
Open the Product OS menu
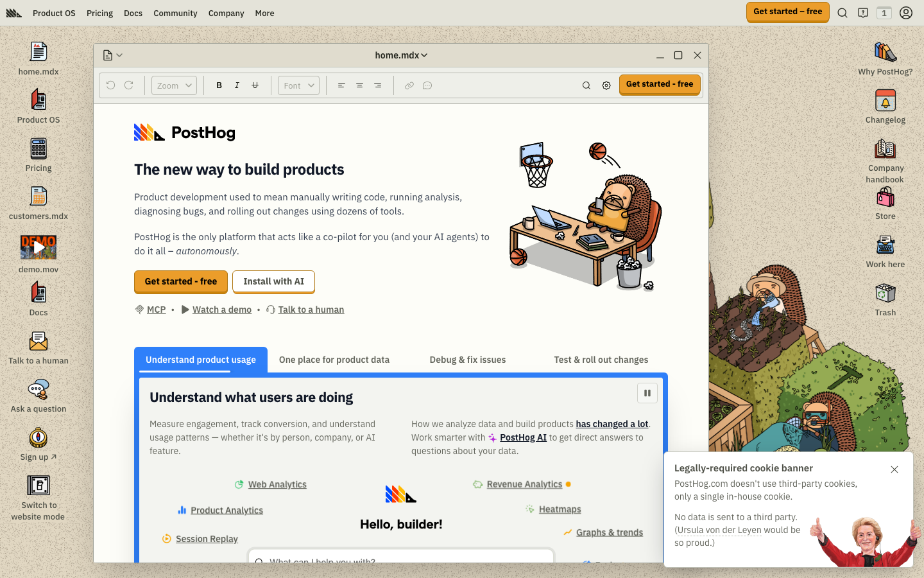[54, 13]
